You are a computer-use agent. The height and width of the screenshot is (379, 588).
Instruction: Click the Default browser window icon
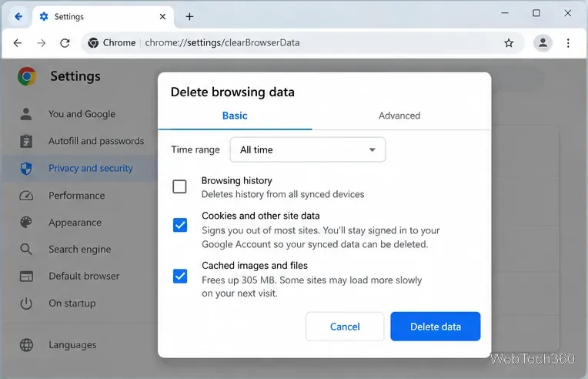(x=26, y=277)
